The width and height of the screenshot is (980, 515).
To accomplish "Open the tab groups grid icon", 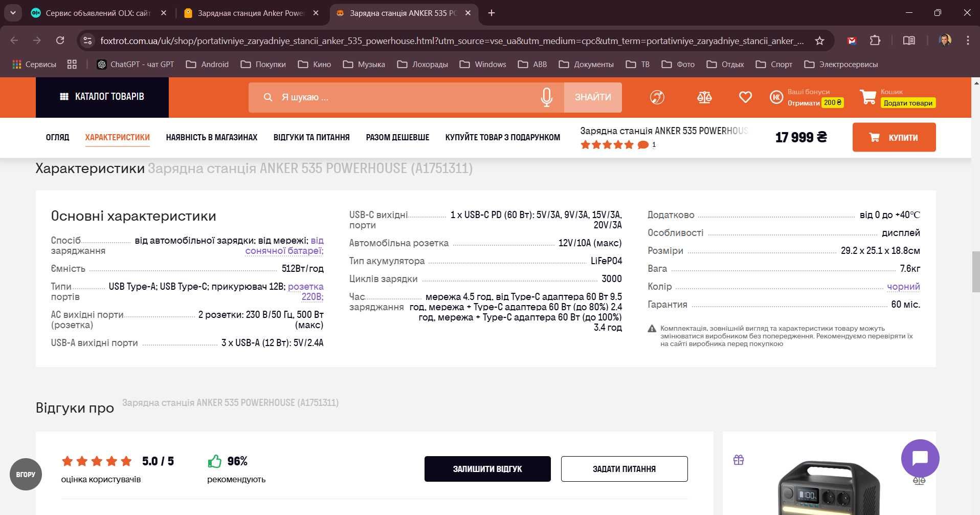I will coord(72,65).
